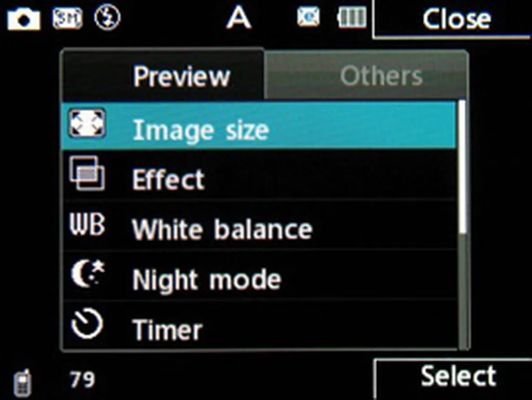The image size is (532, 400).
Task: Open the Timer setting
Action: (259, 325)
